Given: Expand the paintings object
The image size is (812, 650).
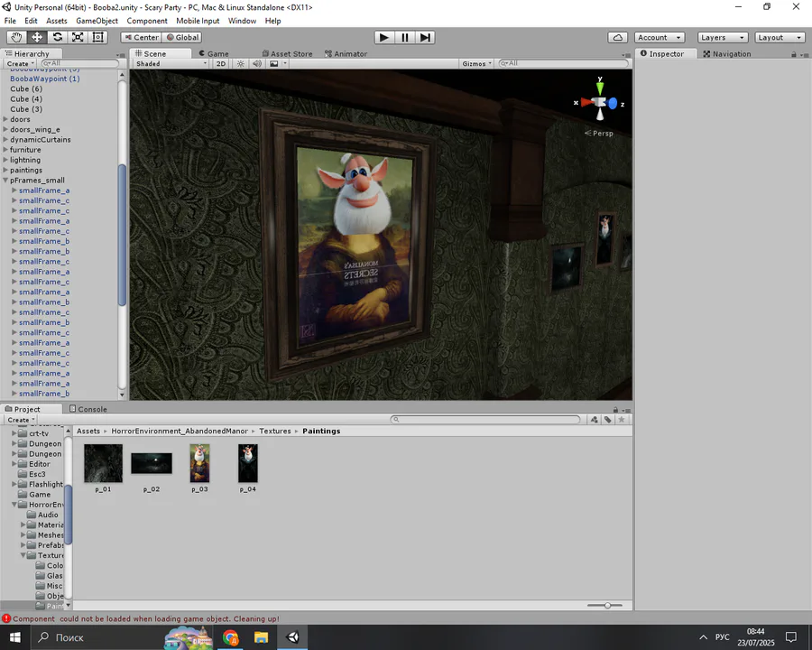Looking at the screenshot, I should pyautogui.click(x=5, y=170).
